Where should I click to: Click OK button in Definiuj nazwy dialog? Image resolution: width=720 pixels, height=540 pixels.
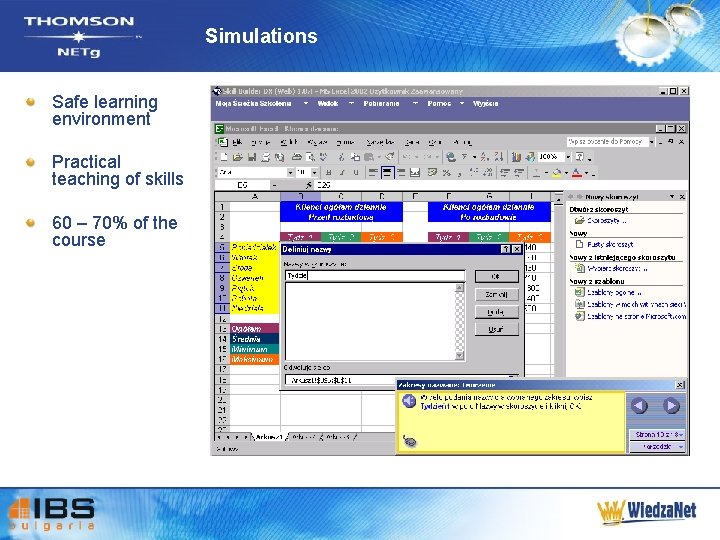tap(496, 276)
